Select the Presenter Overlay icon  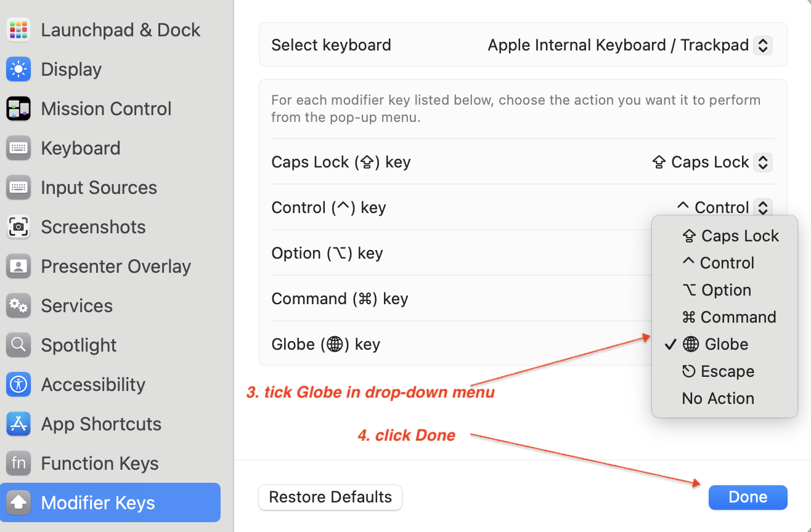point(18,266)
